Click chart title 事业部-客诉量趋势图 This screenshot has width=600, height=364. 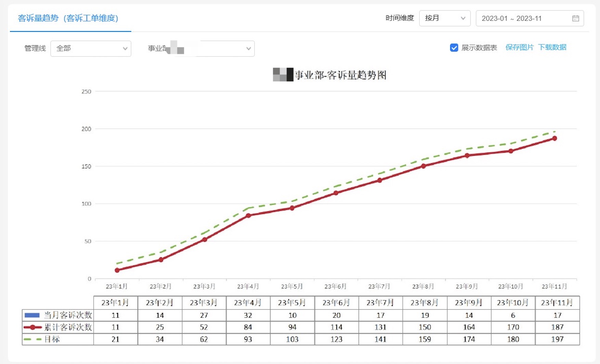[x=340, y=75]
